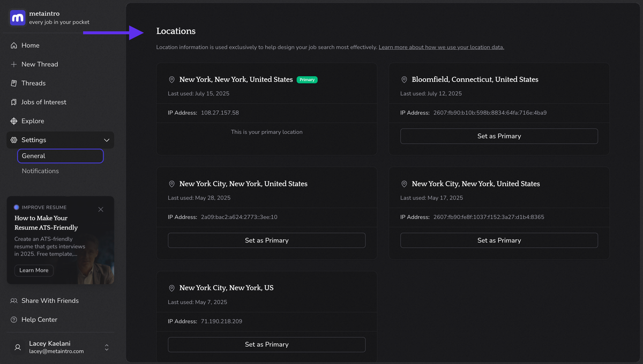Click the Jobs of Interest bookmark icon
This screenshot has height=364, width=643.
coord(14,102)
